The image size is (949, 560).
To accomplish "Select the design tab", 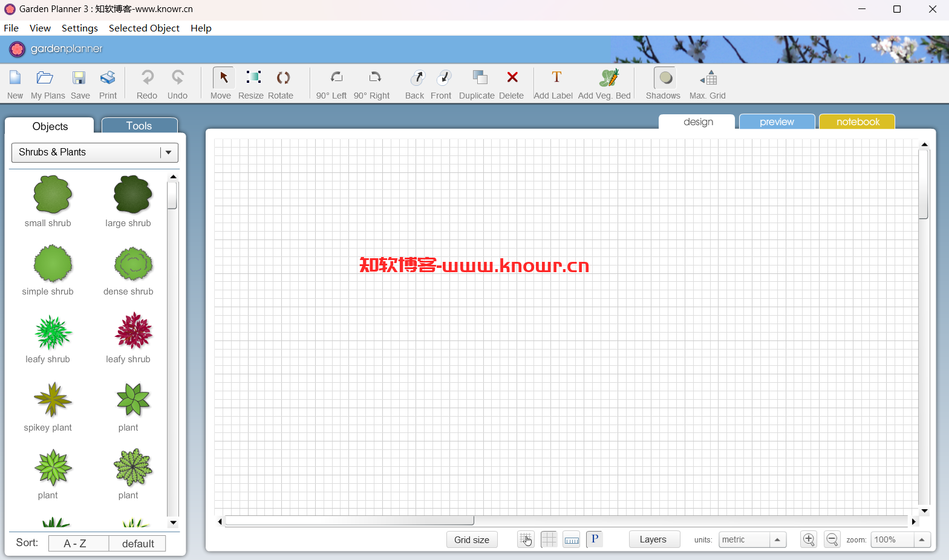I will pos(698,122).
